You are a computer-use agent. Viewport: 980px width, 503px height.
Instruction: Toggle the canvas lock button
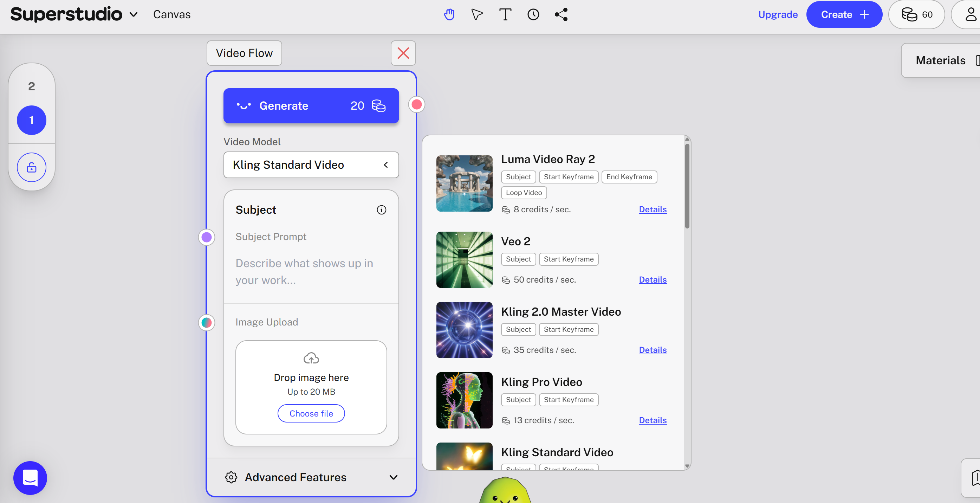(32, 167)
